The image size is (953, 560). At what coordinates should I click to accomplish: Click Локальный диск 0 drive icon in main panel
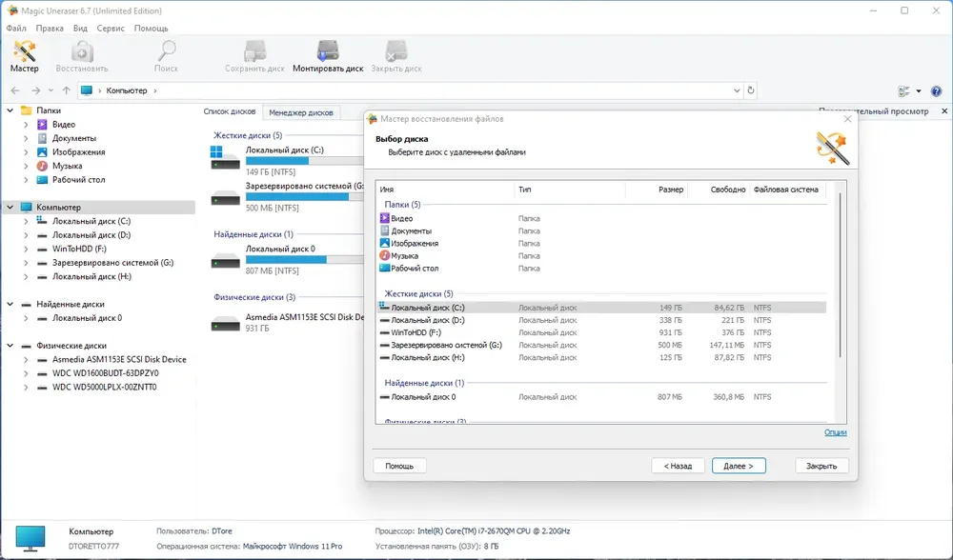[225, 261]
